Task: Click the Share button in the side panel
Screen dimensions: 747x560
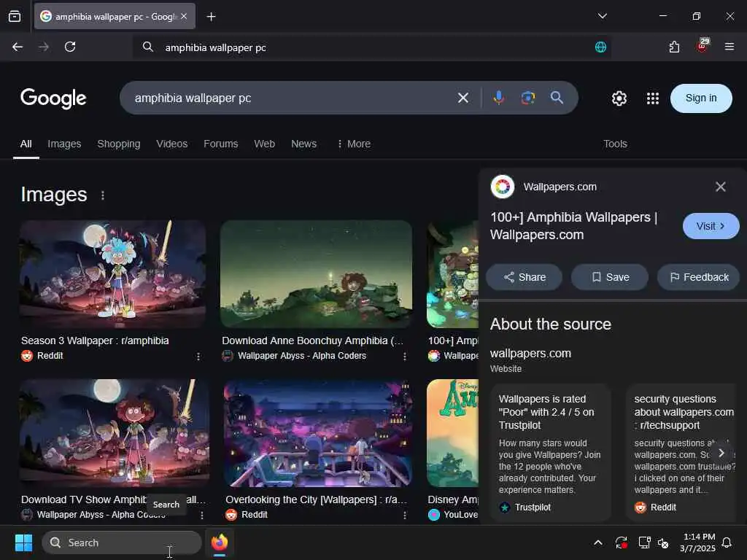Action: coord(524,277)
